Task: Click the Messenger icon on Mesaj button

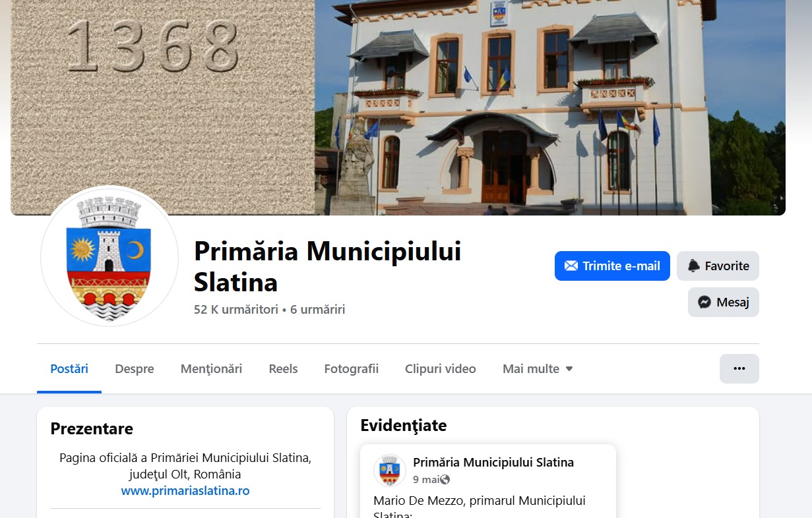Action: pos(704,302)
